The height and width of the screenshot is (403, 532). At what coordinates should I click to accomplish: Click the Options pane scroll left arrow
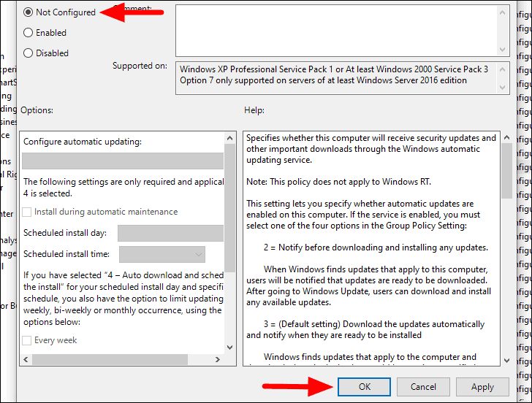coord(26,359)
